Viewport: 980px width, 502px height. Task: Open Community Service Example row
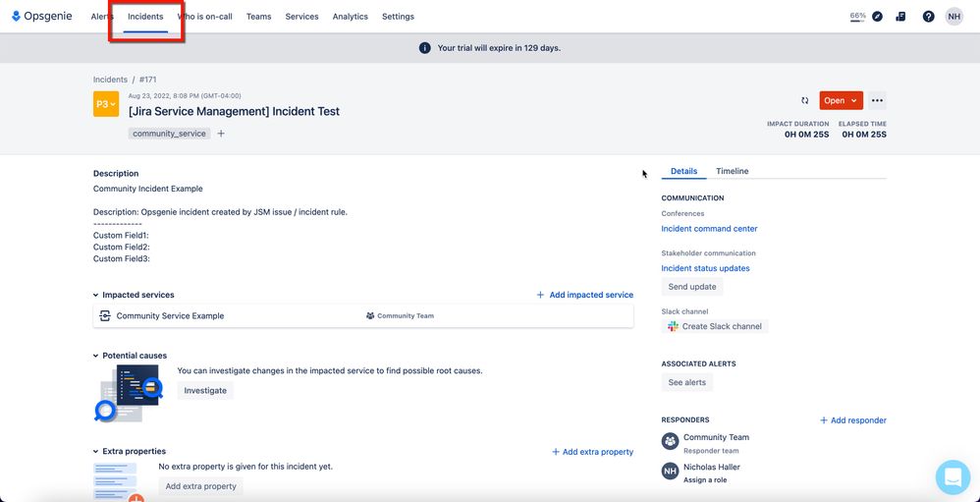tap(363, 315)
